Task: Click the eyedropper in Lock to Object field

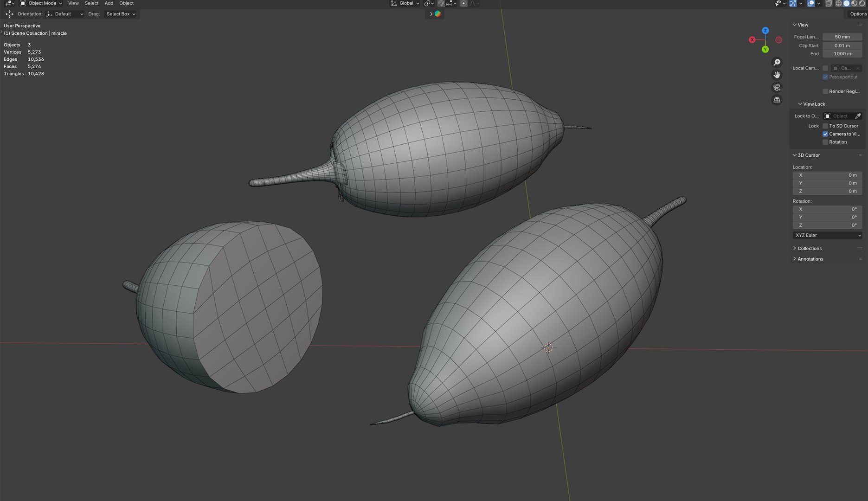Action: pos(858,116)
